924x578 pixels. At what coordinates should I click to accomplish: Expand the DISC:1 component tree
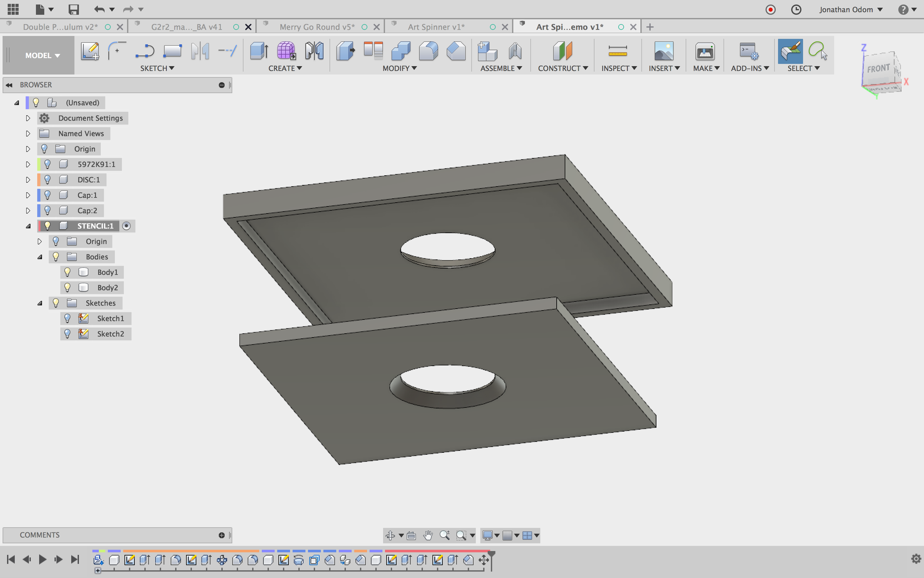(28, 180)
